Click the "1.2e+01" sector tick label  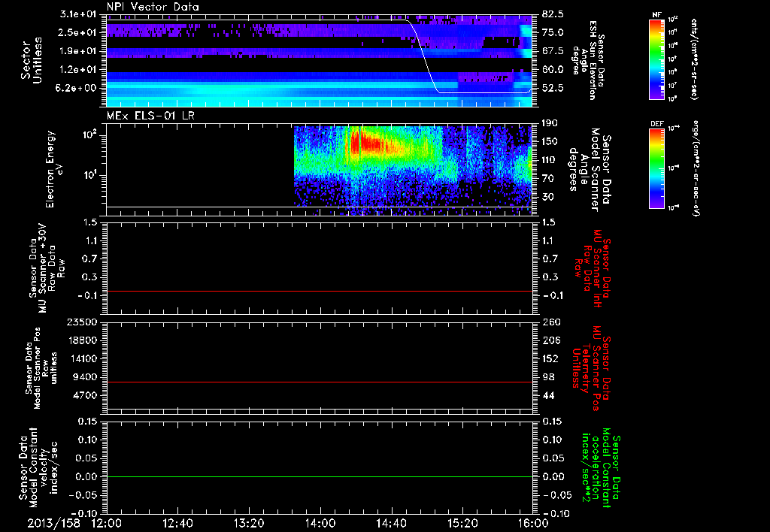coord(78,69)
